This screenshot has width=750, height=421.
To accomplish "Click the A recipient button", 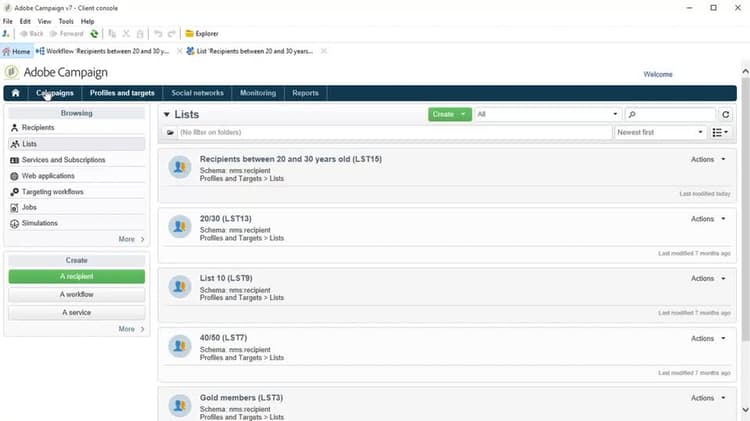I will pyautogui.click(x=77, y=277).
